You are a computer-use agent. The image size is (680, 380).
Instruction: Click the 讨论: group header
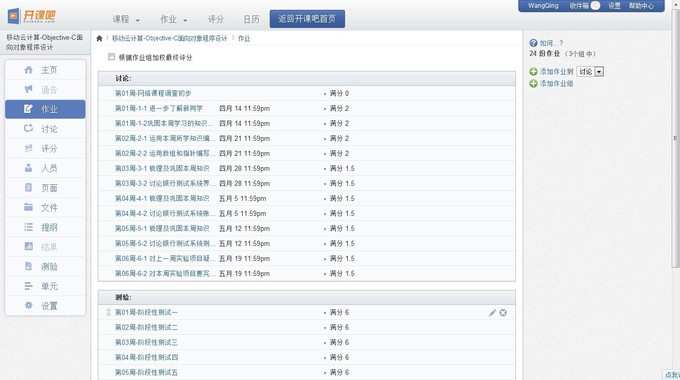click(x=307, y=79)
